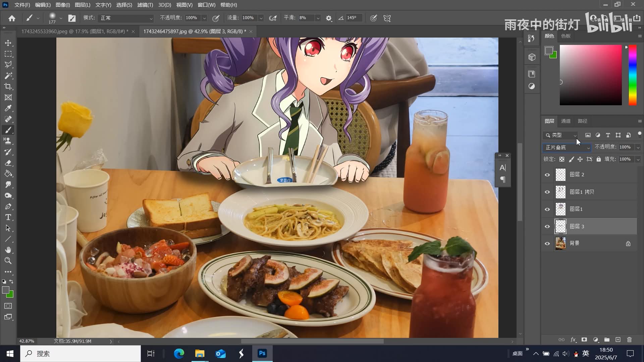
Task: Toggle lock all padlock icon
Action: [599, 159]
